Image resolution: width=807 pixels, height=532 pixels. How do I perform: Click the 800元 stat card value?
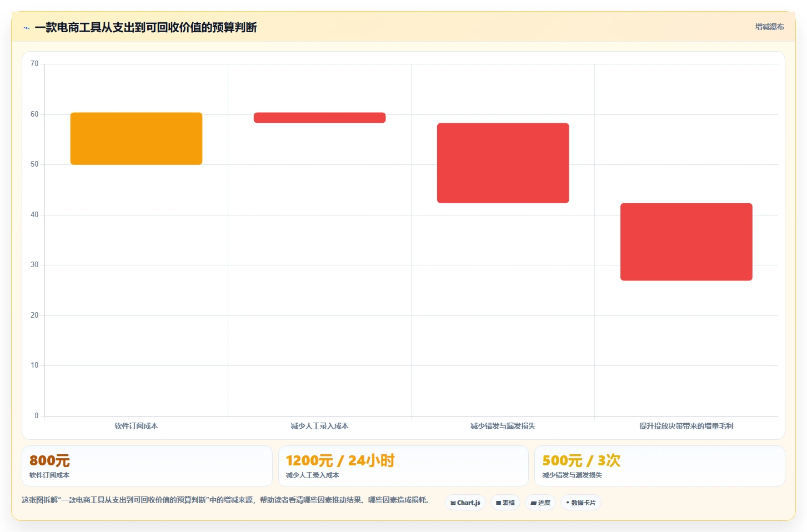(x=49, y=460)
